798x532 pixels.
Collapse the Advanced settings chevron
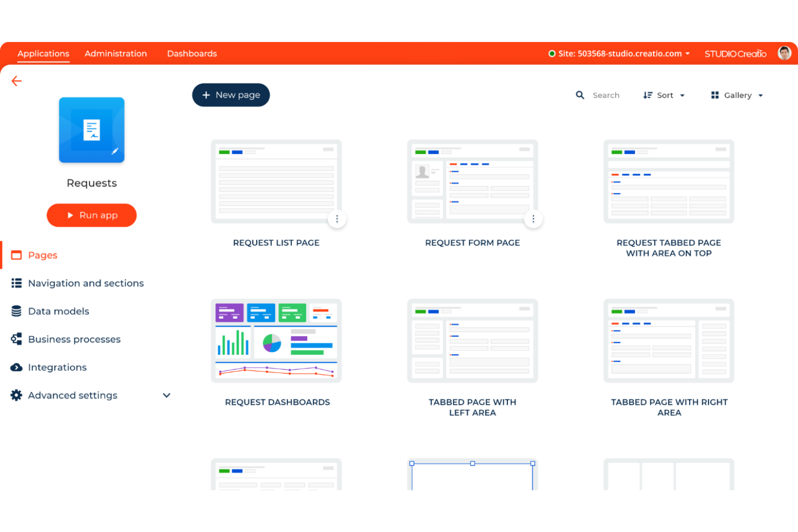[x=167, y=395]
